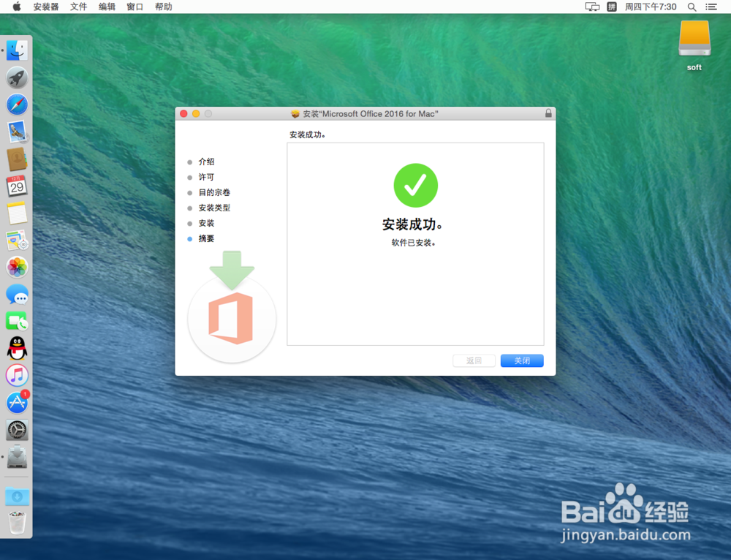This screenshot has height=560, width=731.
Task: Click the Office logo in installer sidebar
Action: coord(231,319)
